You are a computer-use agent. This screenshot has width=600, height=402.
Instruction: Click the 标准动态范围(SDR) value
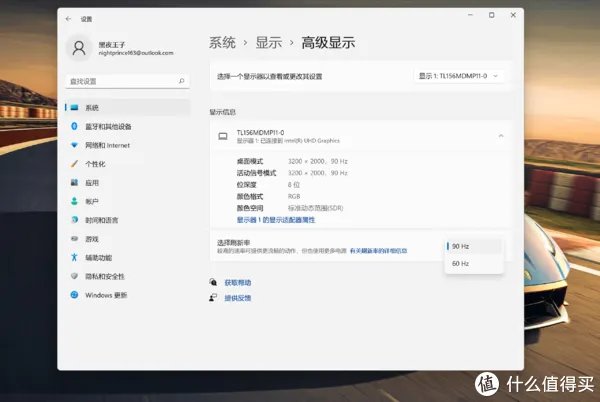[315, 208]
